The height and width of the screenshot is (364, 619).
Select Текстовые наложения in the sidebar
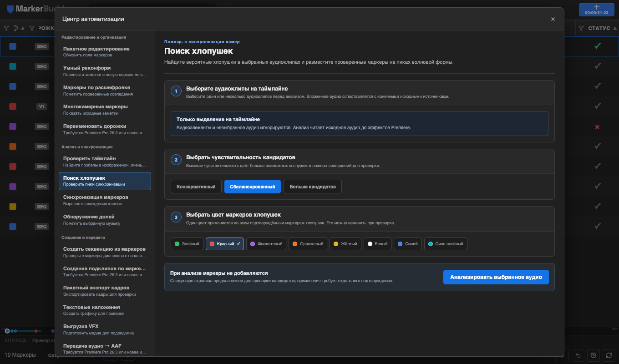[105, 310]
